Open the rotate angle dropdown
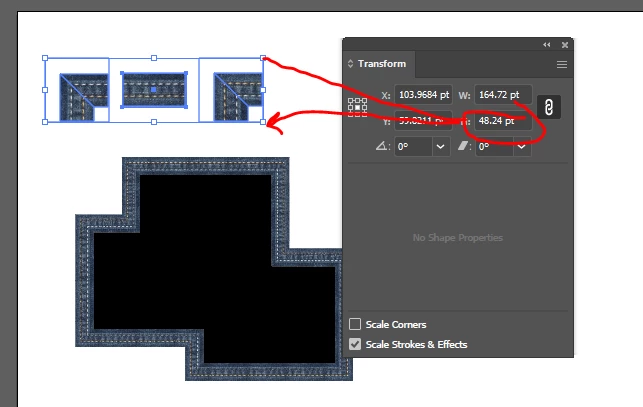Image resolution: width=643 pixels, height=407 pixels. [x=440, y=146]
